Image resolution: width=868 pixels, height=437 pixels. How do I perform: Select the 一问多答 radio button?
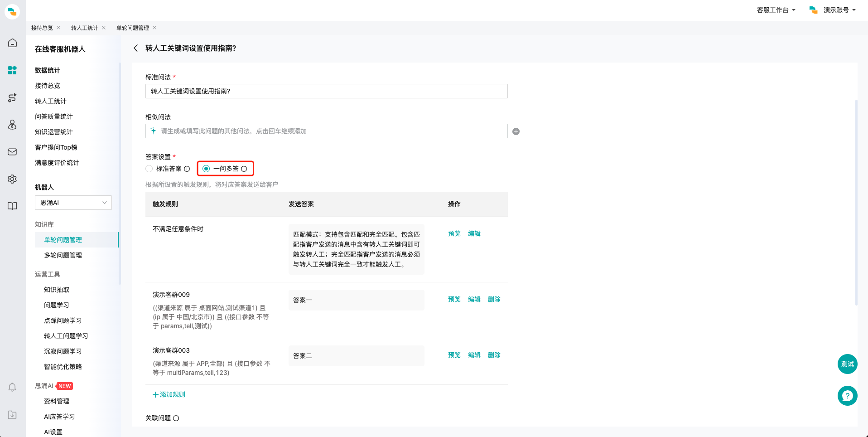tap(206, 169)
